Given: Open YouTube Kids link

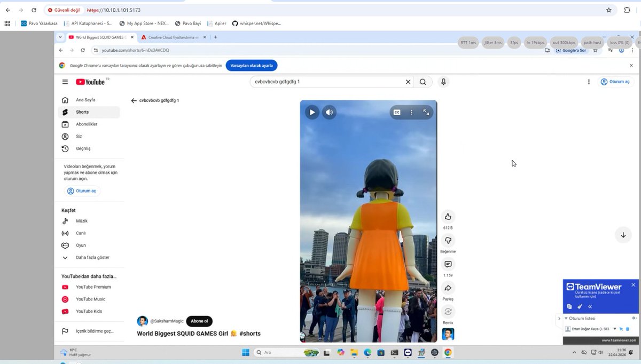Looking at the screenshot, I should 89,311.
